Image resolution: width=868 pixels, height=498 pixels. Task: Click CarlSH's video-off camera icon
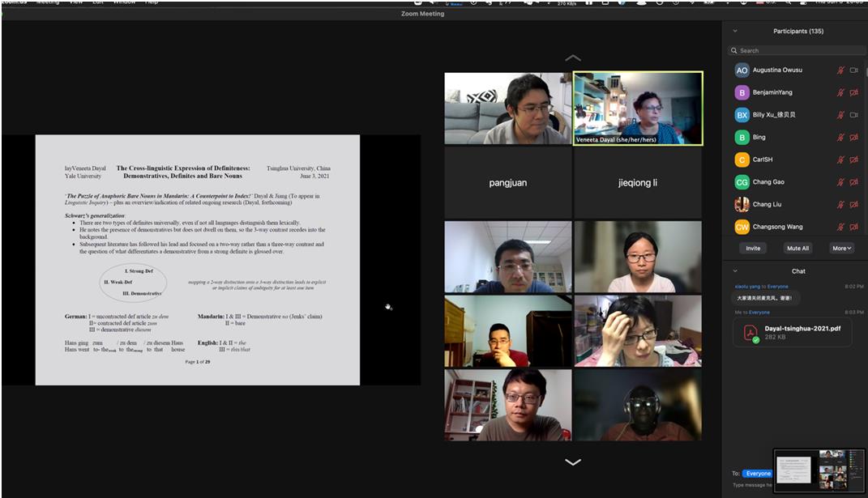pos(854,160)
